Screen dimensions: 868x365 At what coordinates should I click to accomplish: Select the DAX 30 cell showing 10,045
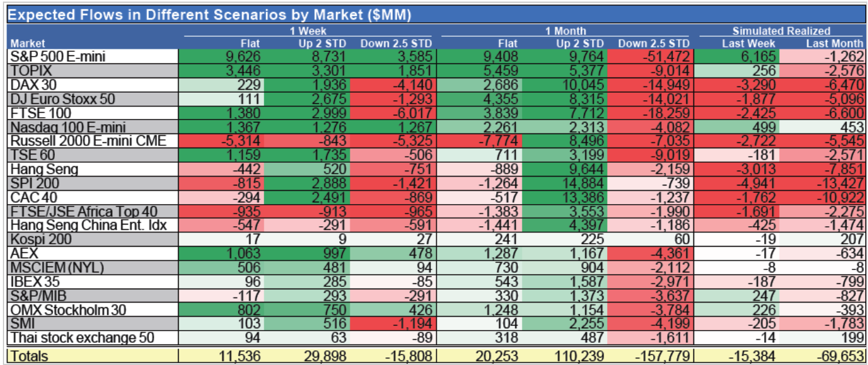583,85
